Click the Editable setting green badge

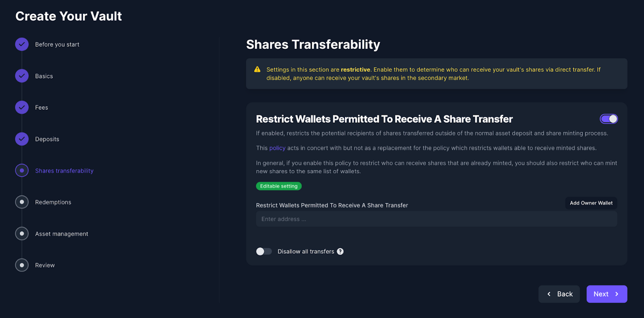pyautogui.click(x=279, y=186)
